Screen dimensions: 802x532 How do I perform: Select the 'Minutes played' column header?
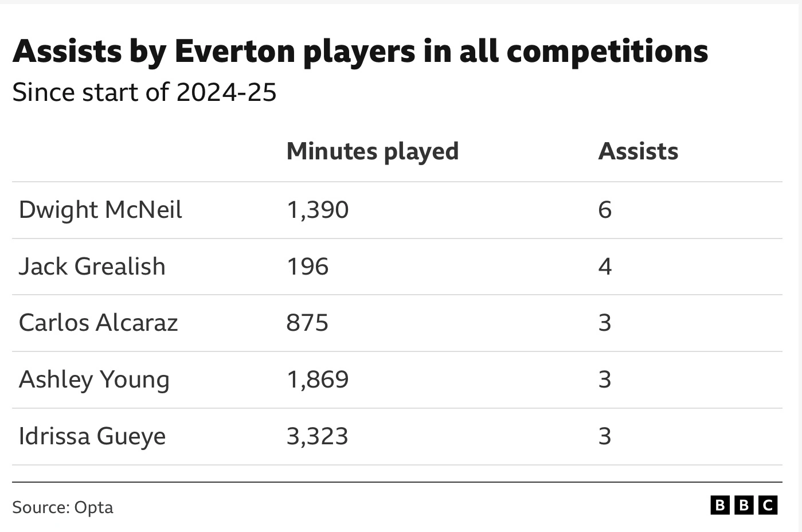click(x=372, y=151)
